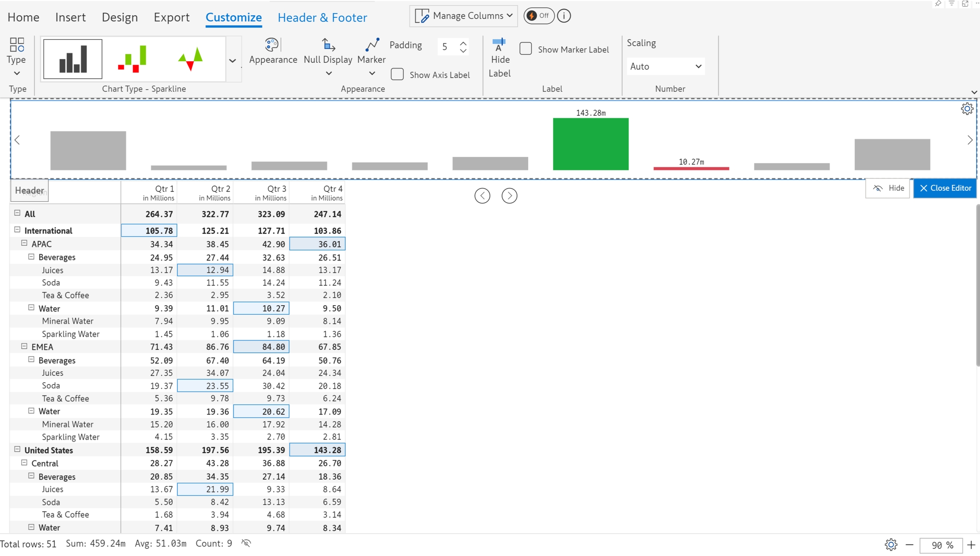This screenshot has height=556, width=980.
Task: Open the Design tab
Action: pos(120,17)
